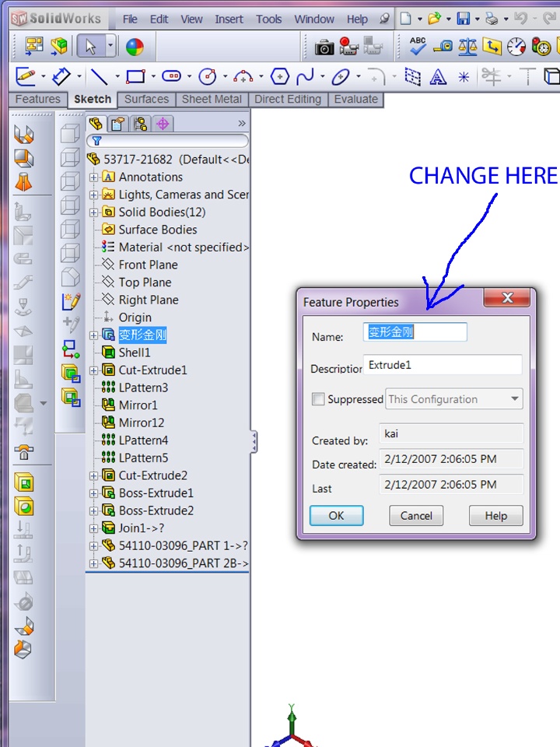560x747 pixels.
Task: Open the FeatureManager design tree tab
Action: pos(96,124)
